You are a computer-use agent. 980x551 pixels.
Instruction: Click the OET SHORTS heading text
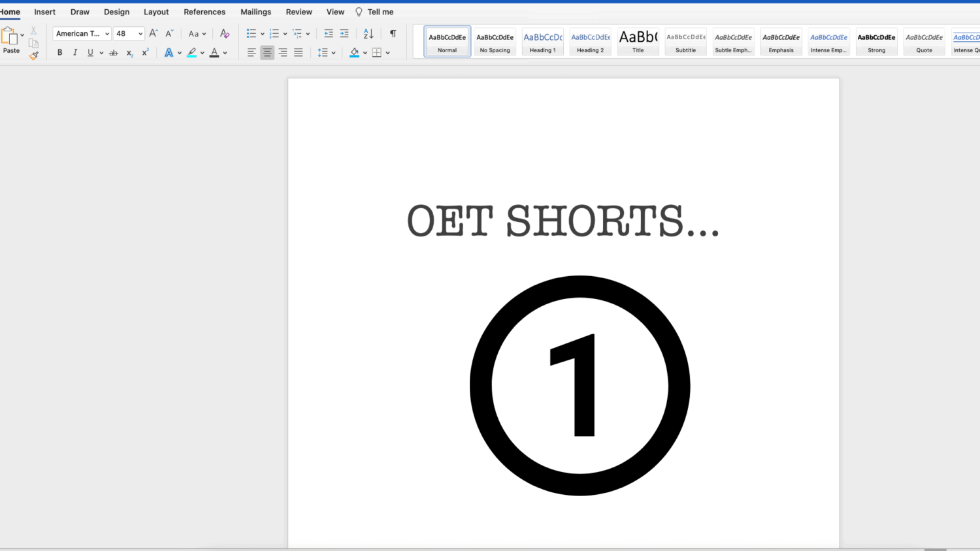(x=563, y=221)
